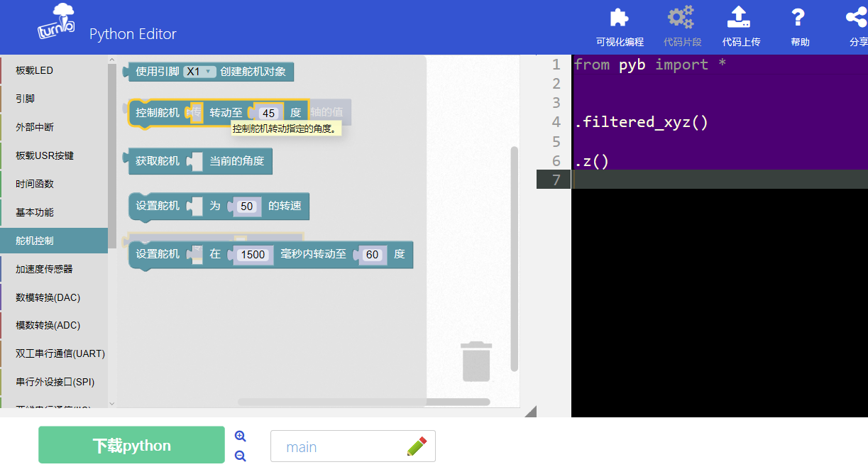Click the 控制舵机 转动至 block
This screenshot has width=868, height=467.
(x=219, y=114)
